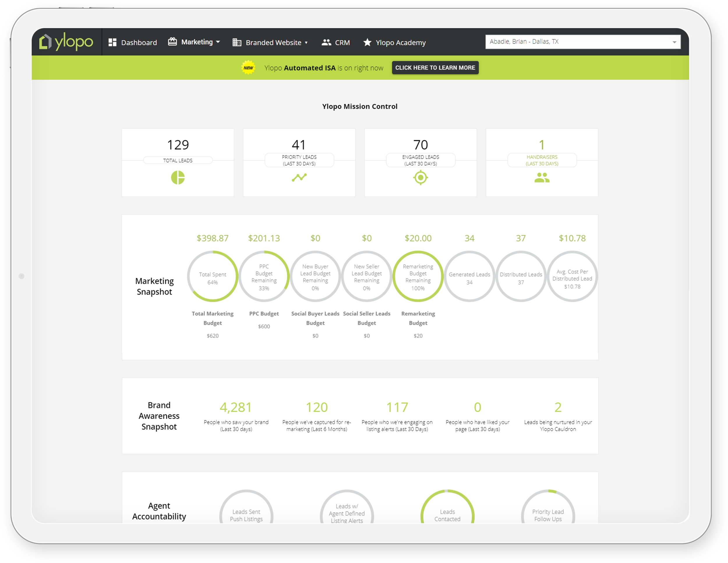
Task: Click the Remarketing Budget Remaining 100% ring
Action: click(x=418, y=277)
